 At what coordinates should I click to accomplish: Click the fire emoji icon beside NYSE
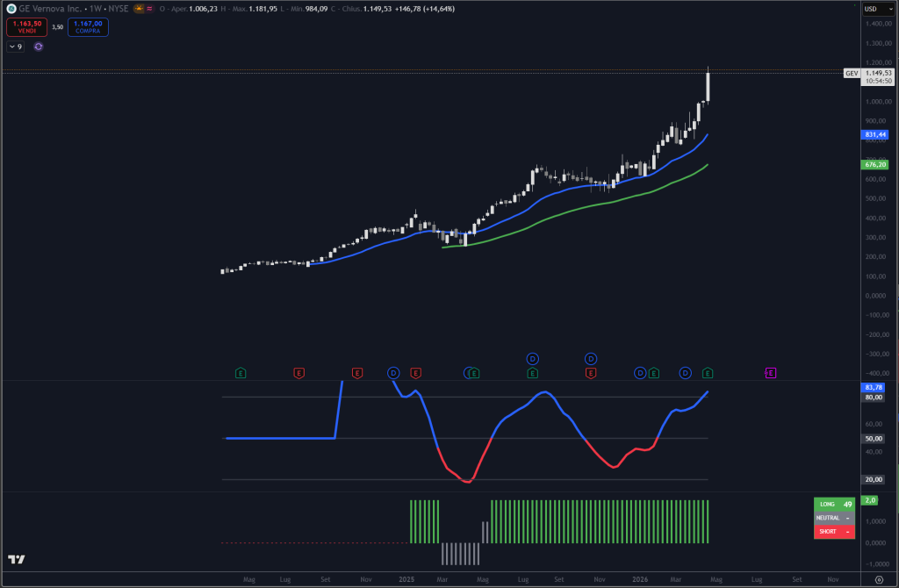[x=138, y=8]
